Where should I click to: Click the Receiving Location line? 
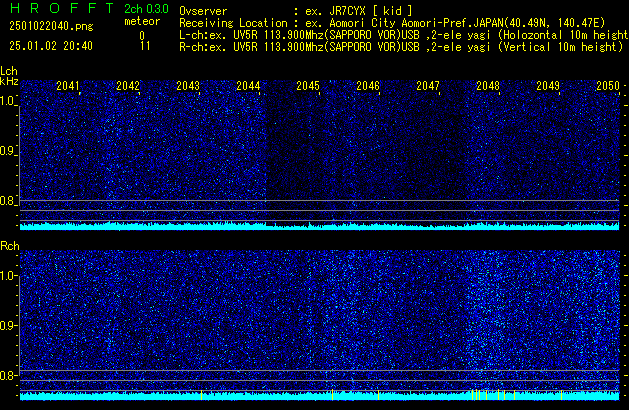pos(392,23)
